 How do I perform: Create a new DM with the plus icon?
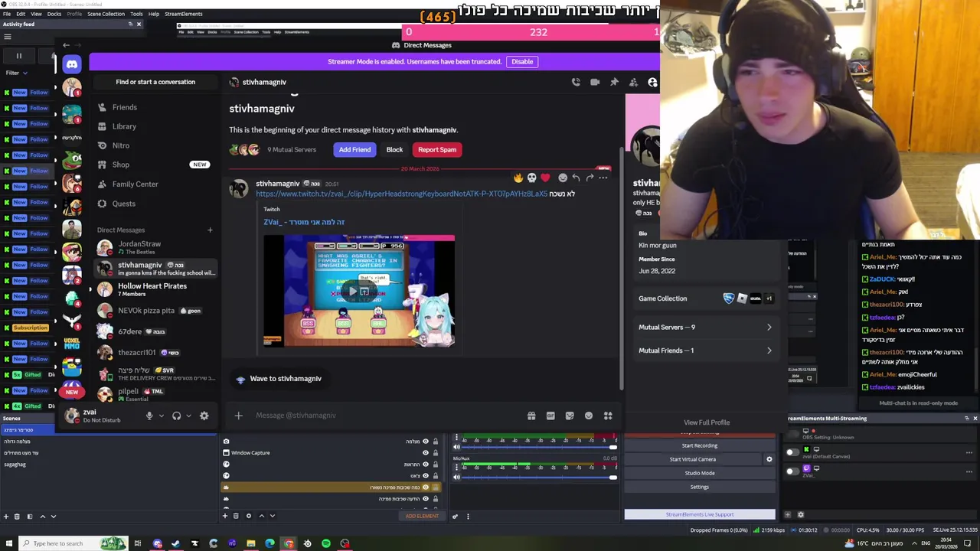point(210,230)
